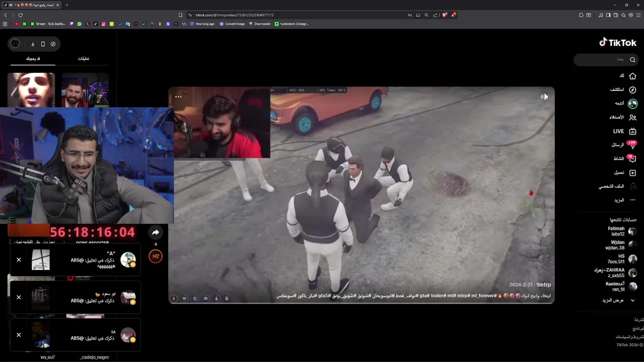Open Brave wallet icon
Viewport: 644px width, 362px height.
click(x=616, y=15)
